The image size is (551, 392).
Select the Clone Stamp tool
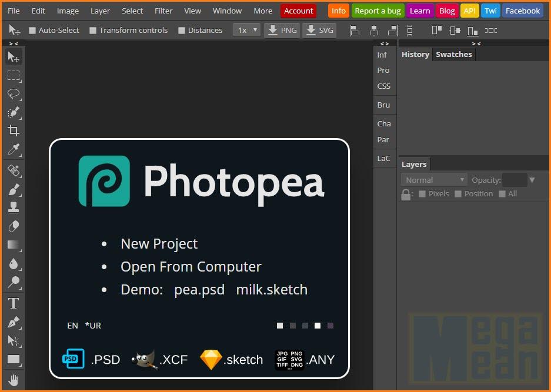pyautogui.click(x=13, y=207)
